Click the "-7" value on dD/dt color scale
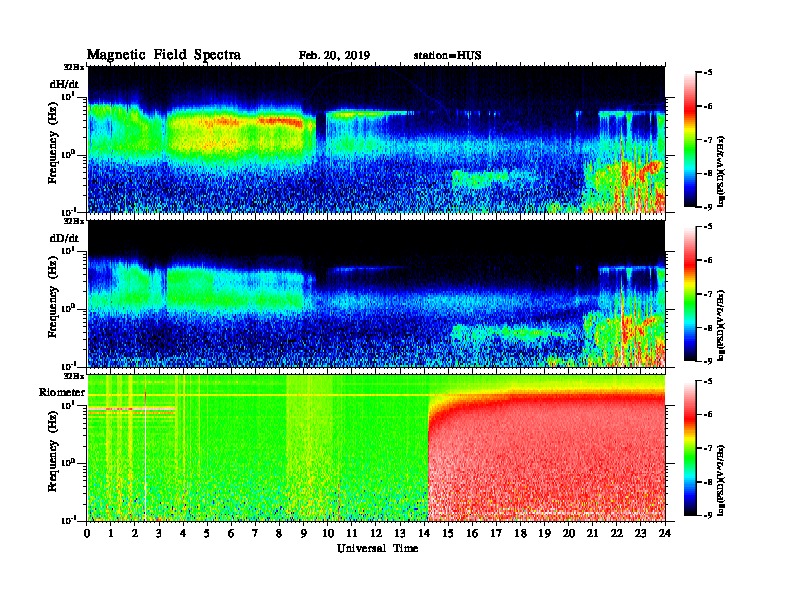 click(708, 294)
